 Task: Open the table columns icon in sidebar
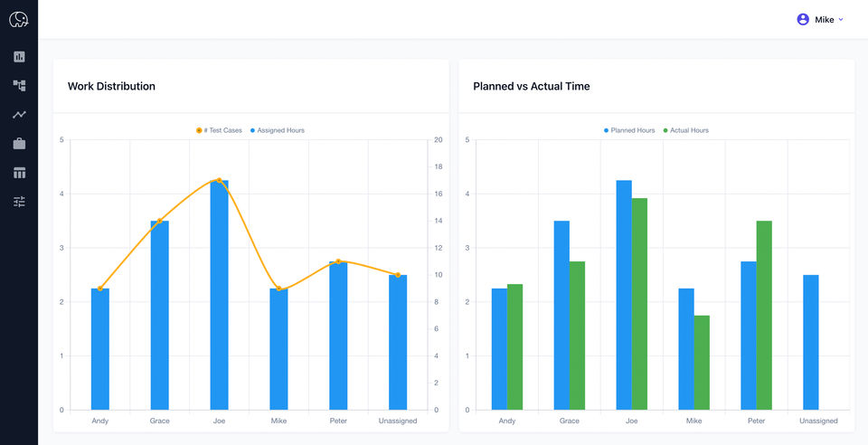click(x=19, y=174)
